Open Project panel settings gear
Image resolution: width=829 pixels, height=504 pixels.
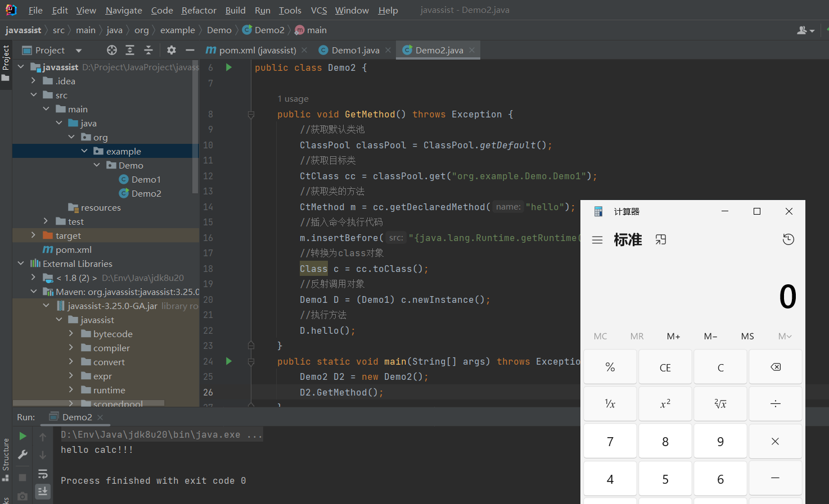tap(172, 50)
